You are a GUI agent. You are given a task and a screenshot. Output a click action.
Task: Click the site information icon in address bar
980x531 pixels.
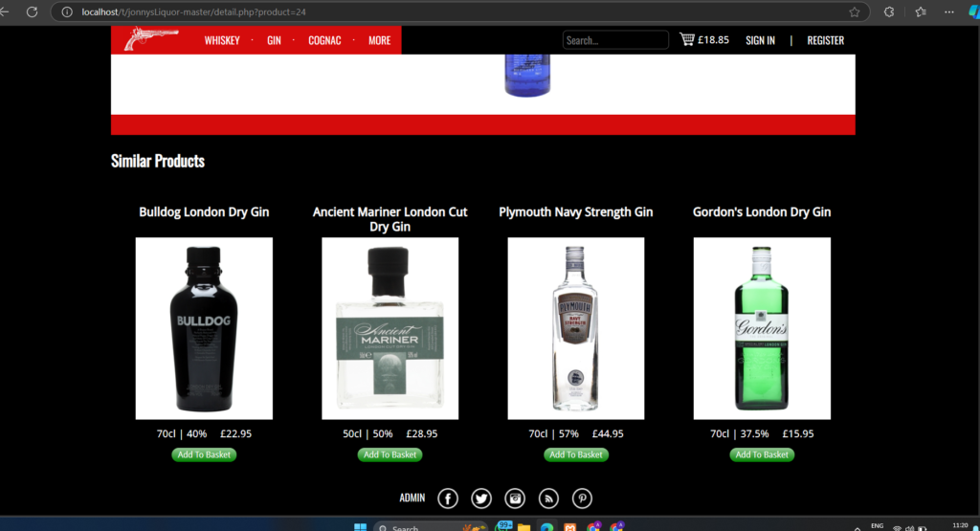point(67,11)
